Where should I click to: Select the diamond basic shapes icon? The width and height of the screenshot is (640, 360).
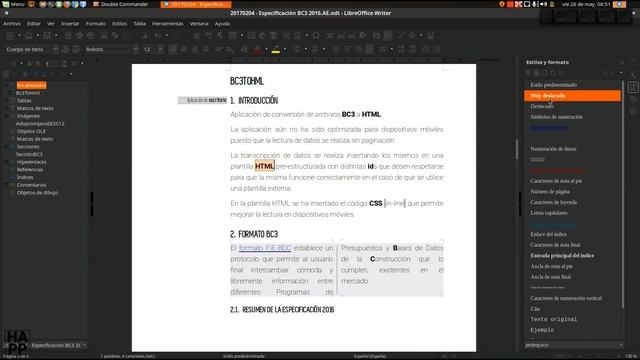(412, 36)
